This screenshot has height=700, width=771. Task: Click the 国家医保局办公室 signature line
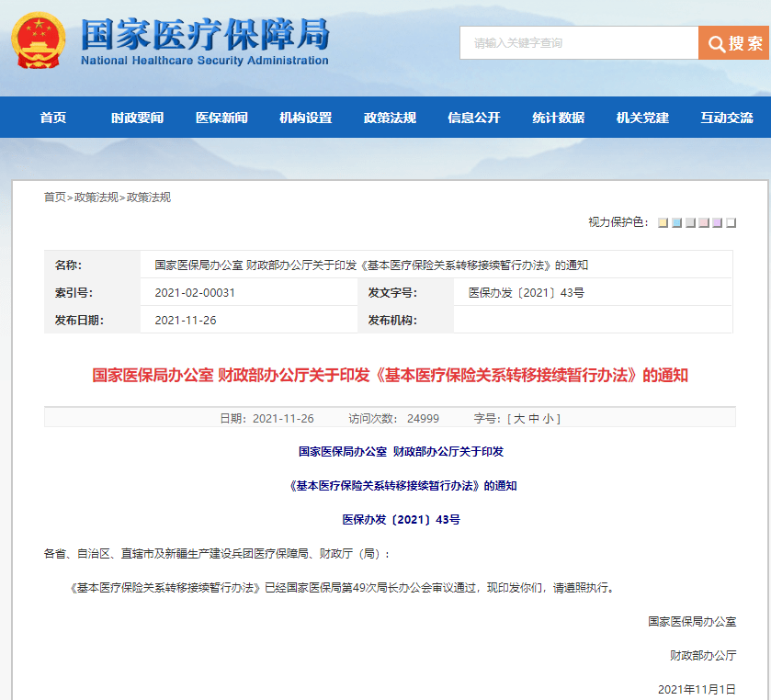click(x=692, y=621)
